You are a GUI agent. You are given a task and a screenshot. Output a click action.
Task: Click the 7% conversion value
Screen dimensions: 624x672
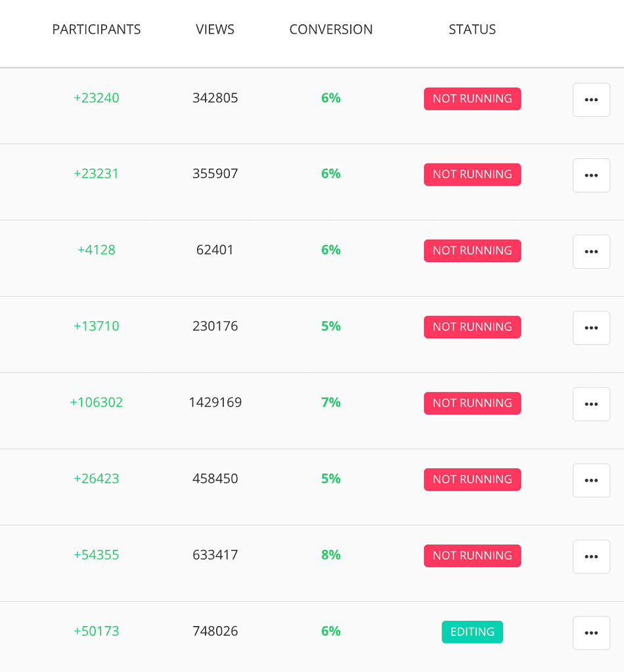tap(331, 403)
